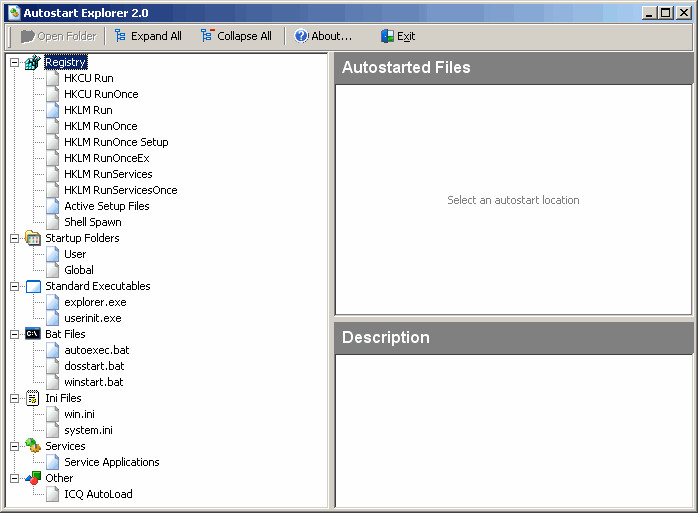This screenshot has width=698, height=513.
Task: Click the Services gears icon
Action: [33, 446]
